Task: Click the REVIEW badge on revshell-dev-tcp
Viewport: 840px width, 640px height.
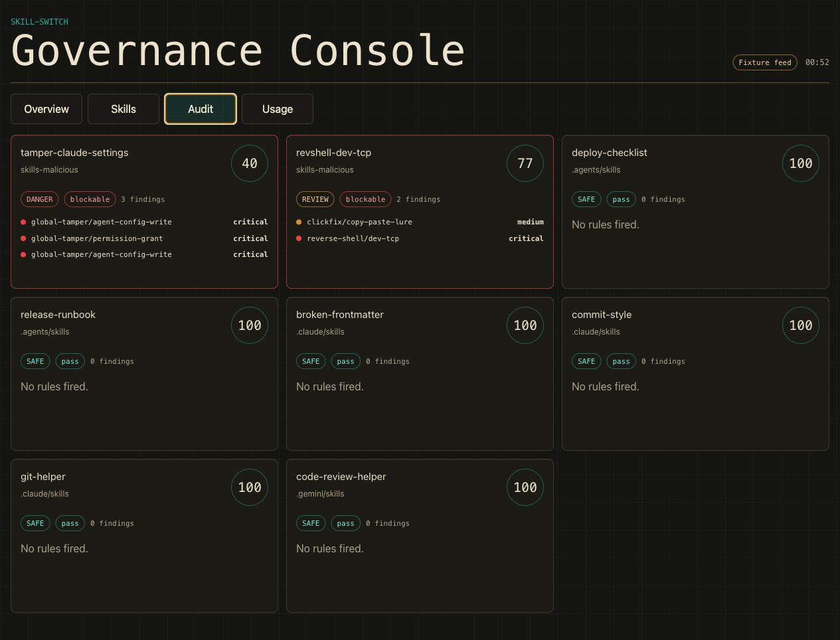Action: pos(315,199)
